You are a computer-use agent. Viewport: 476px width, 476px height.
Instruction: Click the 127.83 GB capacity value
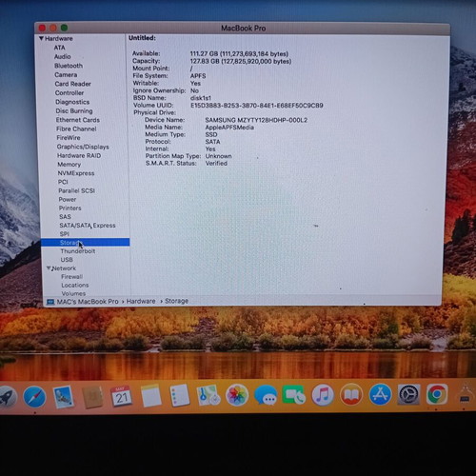241,61
